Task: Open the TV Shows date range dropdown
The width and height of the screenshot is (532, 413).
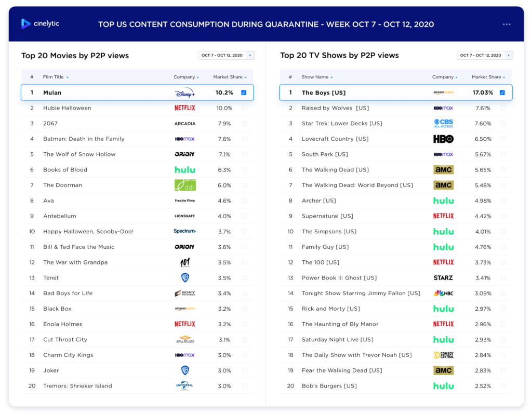Action: (x=485, y=55)
